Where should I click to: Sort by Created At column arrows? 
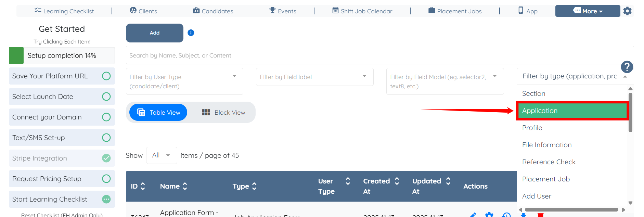coord(397,181)
